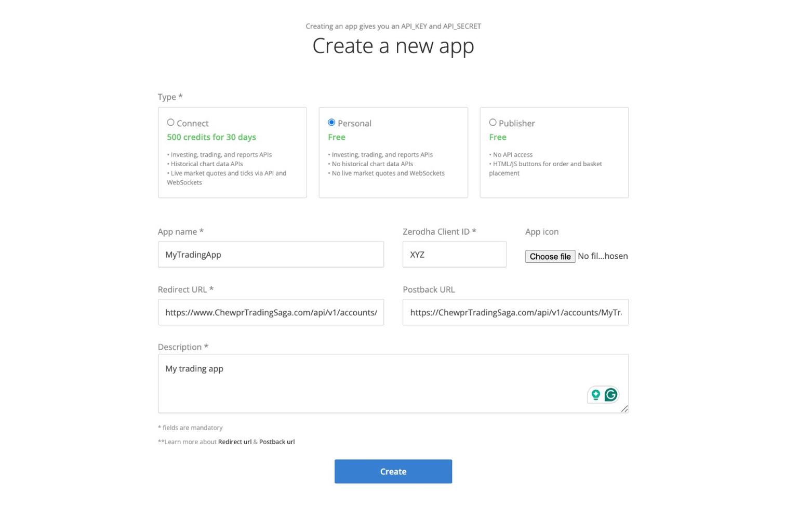Click the 'Create a new app' heading

coord(393,46)
